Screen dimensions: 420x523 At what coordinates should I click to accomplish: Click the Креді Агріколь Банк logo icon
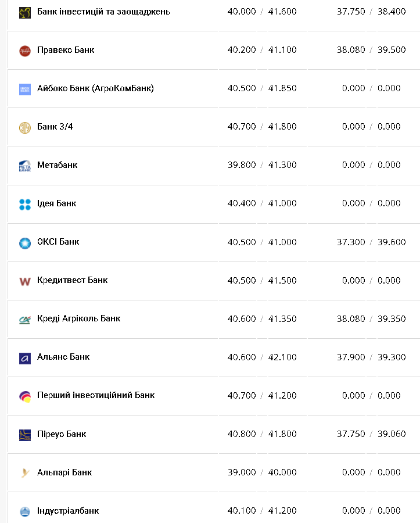coord(24,319)
